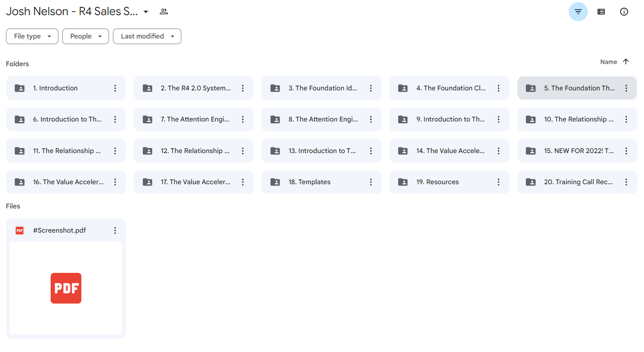
Task: Select the 10. The Relationship folder
Action: coord(577,119)
